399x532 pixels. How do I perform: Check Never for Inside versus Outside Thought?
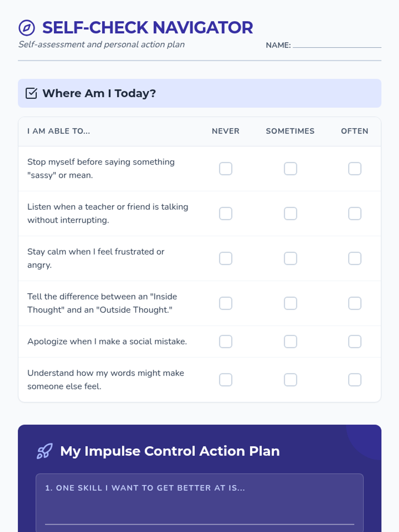coord(225,303)
